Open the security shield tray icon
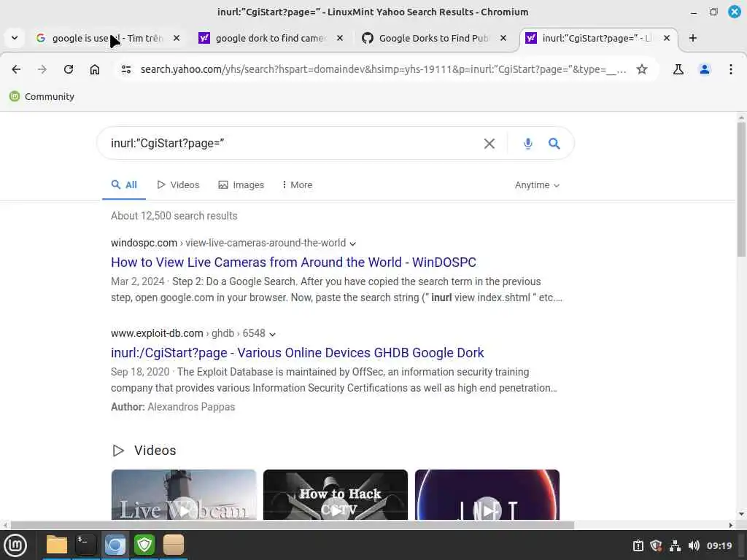This screenshot has width=747, height=560. click(656, 545)
